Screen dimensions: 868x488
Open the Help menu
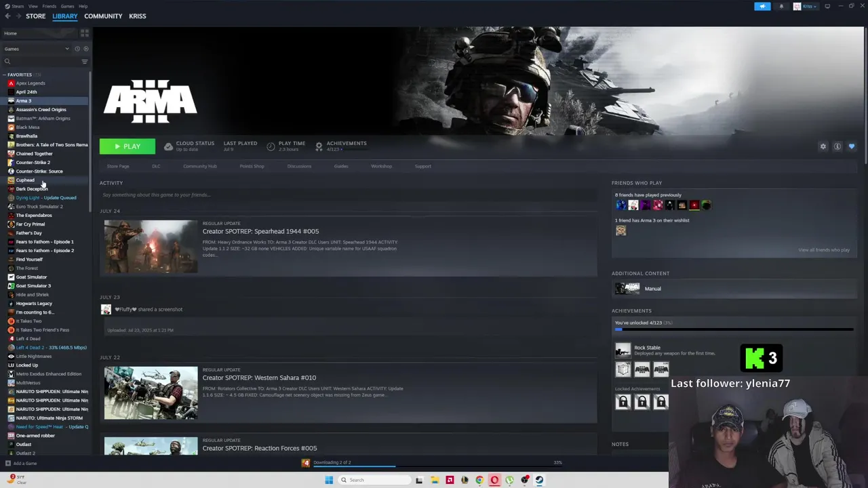(83, 6)
